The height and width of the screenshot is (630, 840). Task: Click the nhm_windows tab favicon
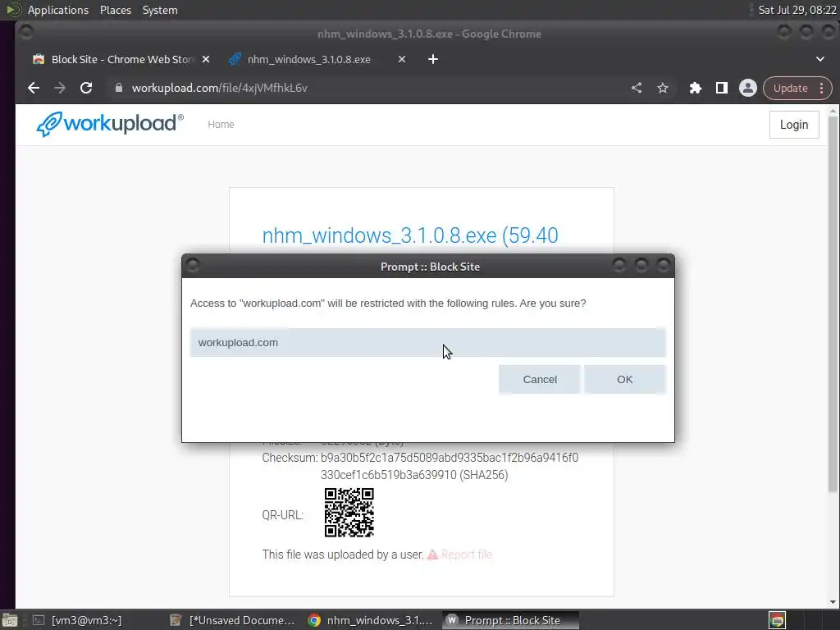coord(235,59)
